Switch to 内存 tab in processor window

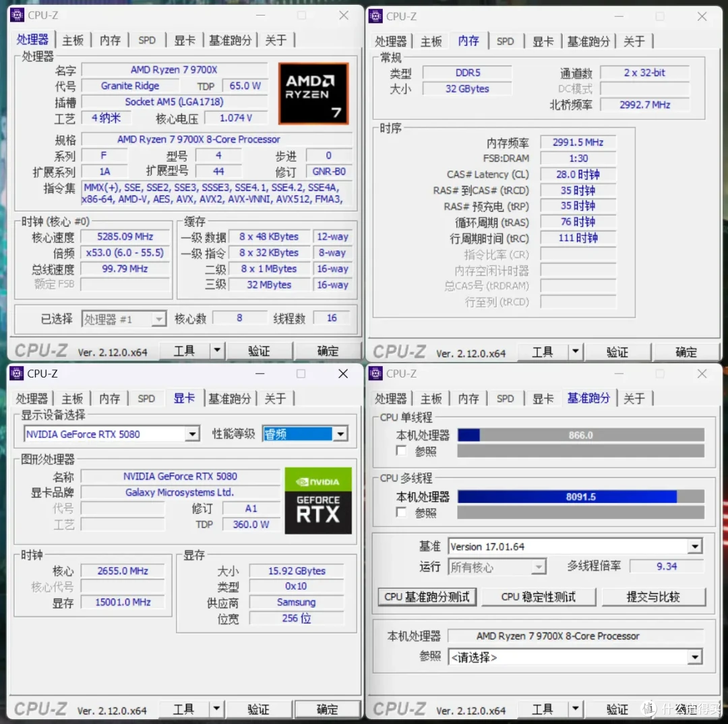[x=110, y=40]
